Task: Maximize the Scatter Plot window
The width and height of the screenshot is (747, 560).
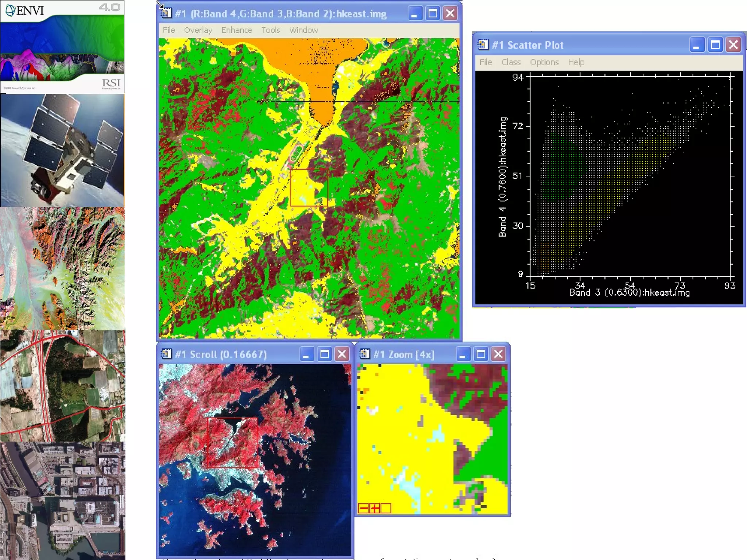Action: point(715,45)
